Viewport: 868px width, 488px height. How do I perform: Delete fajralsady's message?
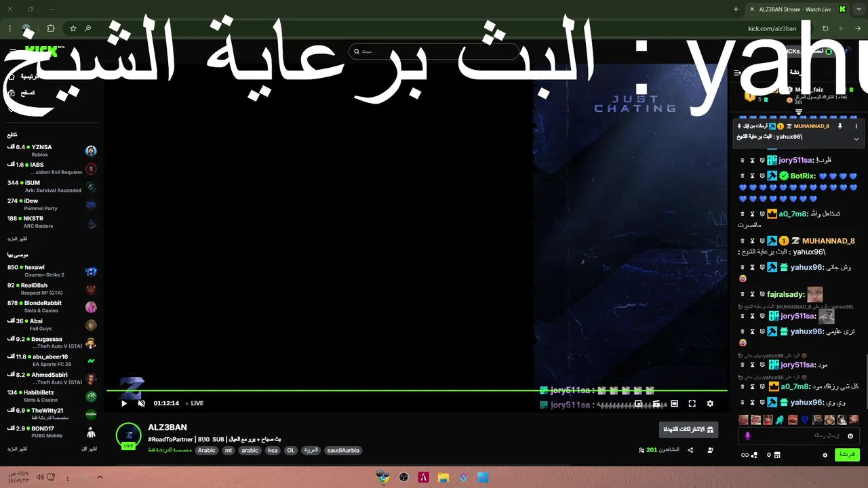coord(743,295)
